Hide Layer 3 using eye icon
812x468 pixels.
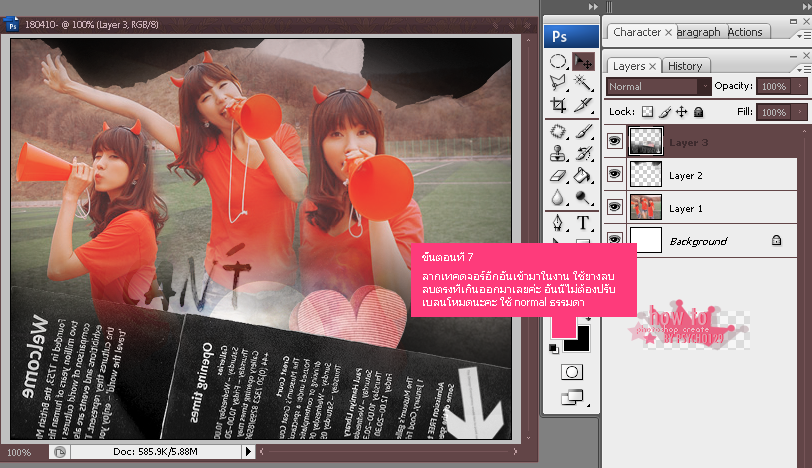tap(615, 141)
